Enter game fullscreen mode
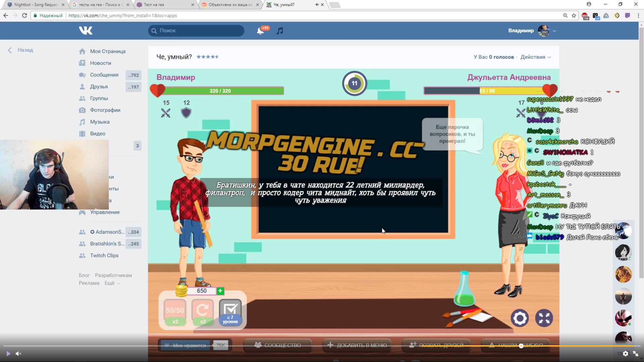644x362 pixels. click(544, 318)
